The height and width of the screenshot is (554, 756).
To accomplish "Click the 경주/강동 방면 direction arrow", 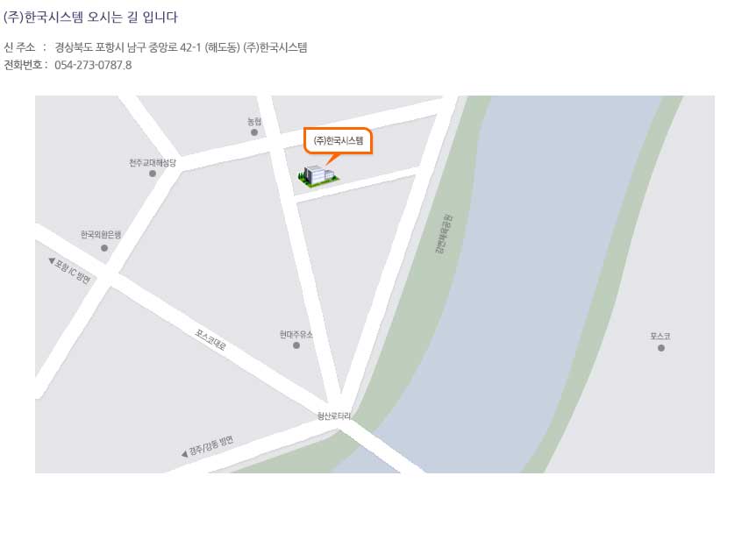I will (x=184, y=454).
